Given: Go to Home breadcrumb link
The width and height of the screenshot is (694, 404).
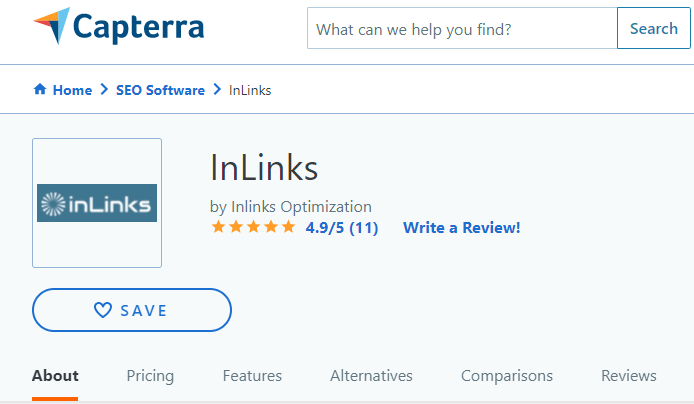Looking at the screenshot, I should pyautogui.click(x=72, y=90).
